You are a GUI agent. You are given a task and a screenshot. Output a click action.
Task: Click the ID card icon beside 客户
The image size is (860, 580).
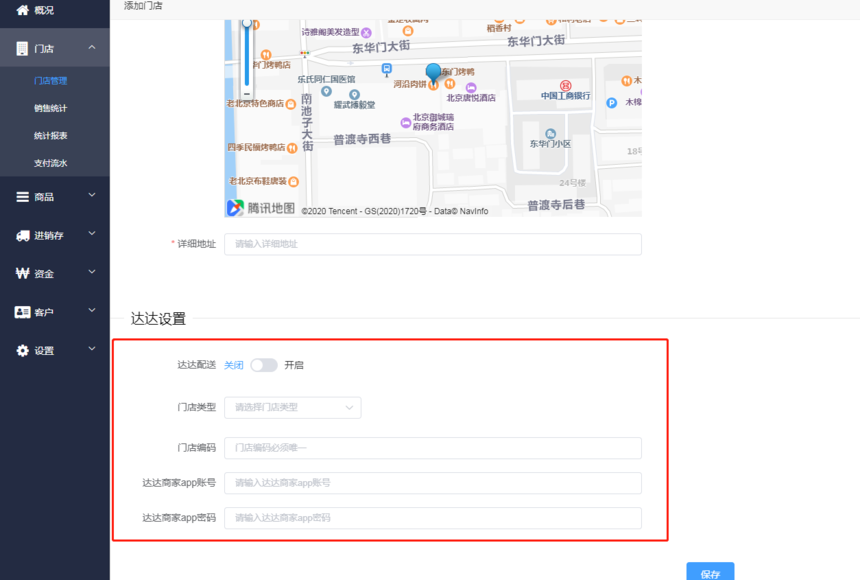tap(22, 312)
